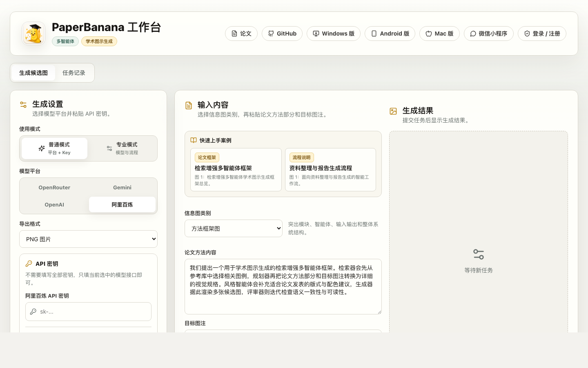Click the 学术图示生成 header badge
This screenshot has height=368, width=588.
click(99, 41)
